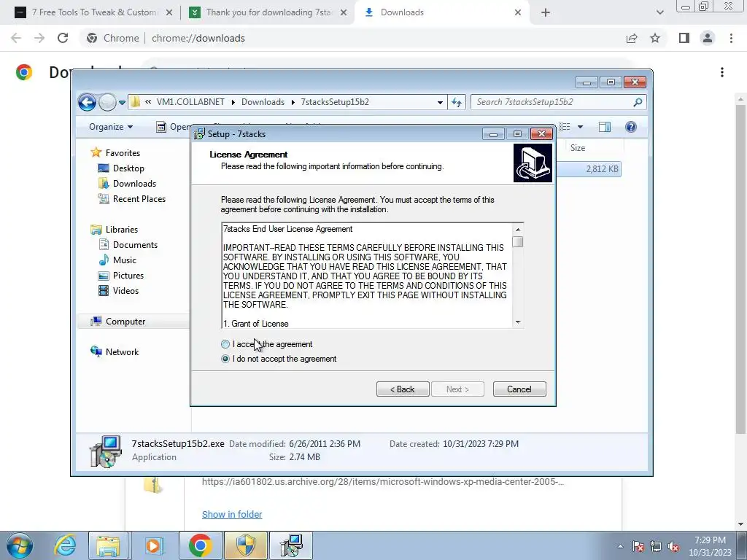The height and width of the screenshot is (560, 747).
Task: Click VM1.COLLABNET in the address breadcrumb
Action: (x=190, y=102)
